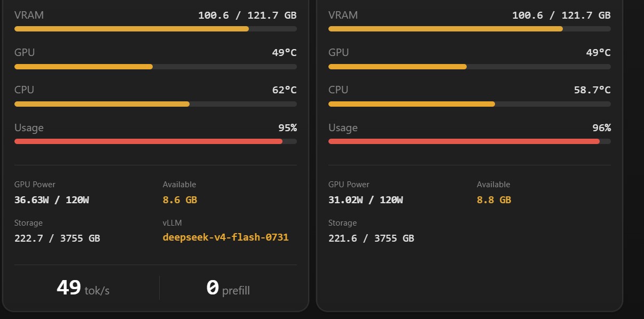Click the red Usage bar at 95%
Viewport: 644px width, 319px height.
point(155,141)
